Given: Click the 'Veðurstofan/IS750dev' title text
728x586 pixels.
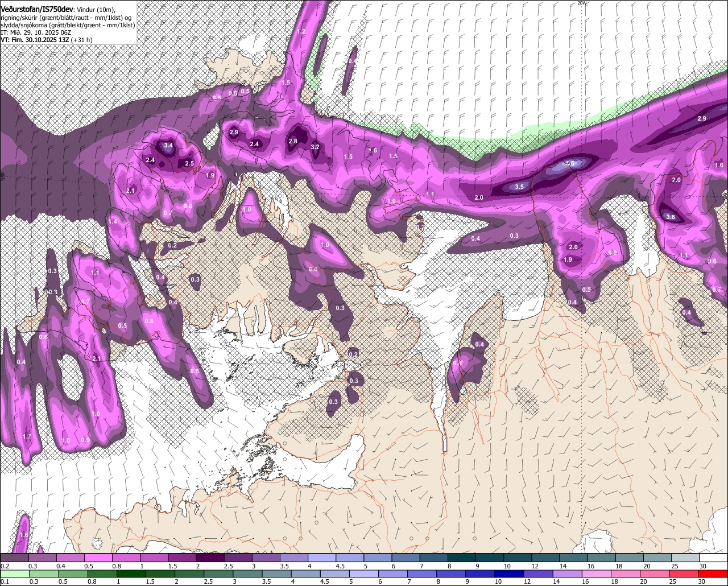Looking at the screenshot, I should click(36, 9).
